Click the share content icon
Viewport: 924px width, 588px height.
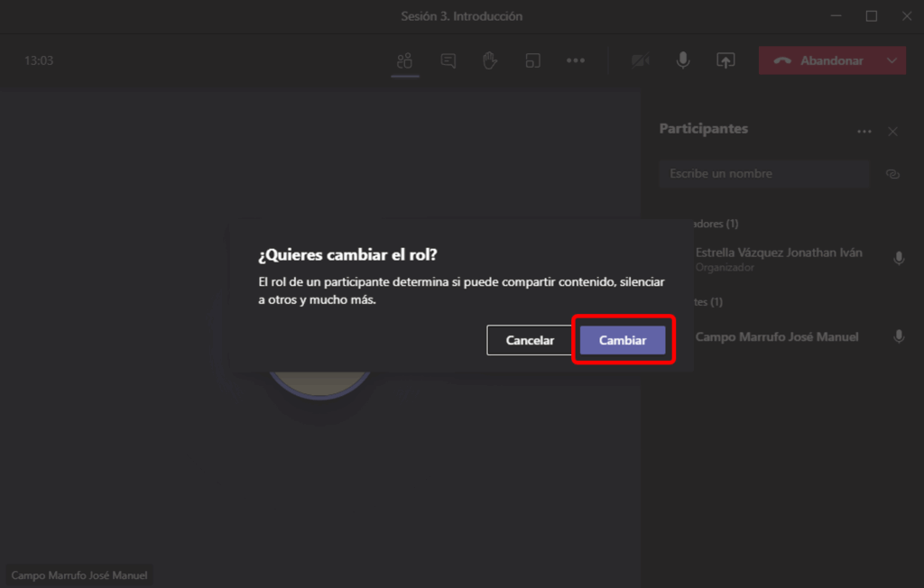point(725,60)
